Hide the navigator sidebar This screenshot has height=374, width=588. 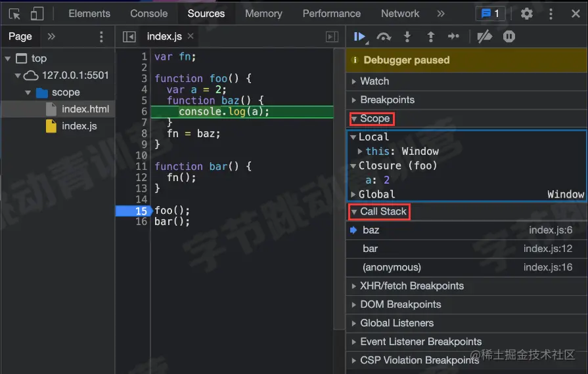129,36
